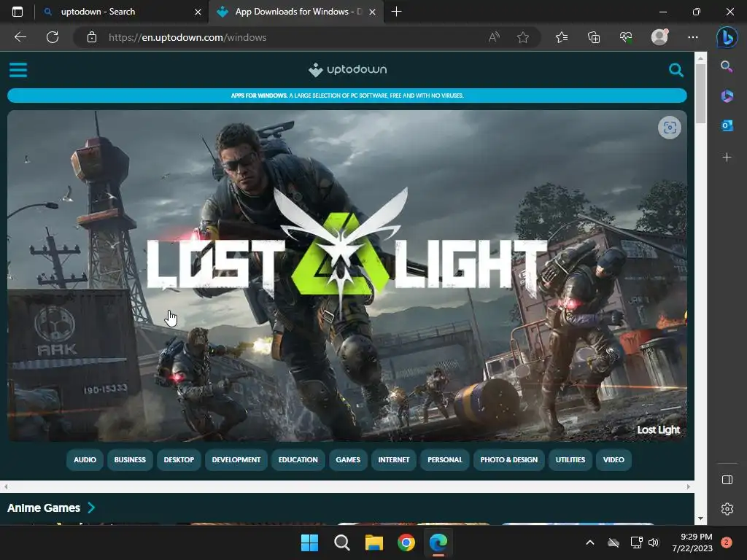
Task: Go back to previous page
Action: coord(20,37)
